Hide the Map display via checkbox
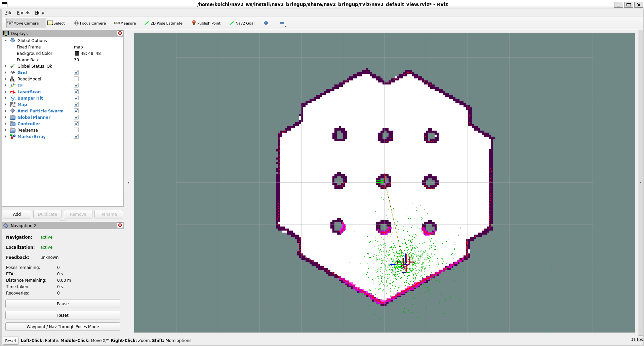This screenshot has height=346, width=644. (76, 104)
